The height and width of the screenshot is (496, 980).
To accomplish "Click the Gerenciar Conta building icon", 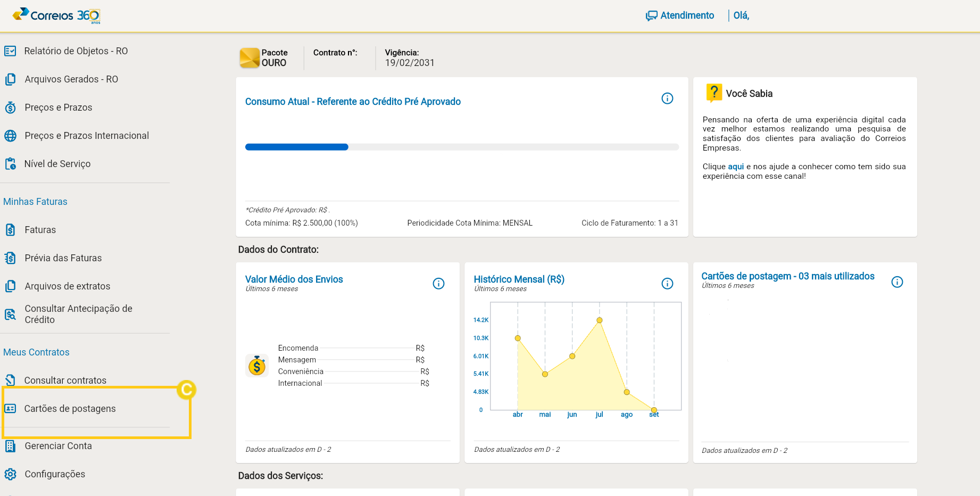I will tap(10, 446).
